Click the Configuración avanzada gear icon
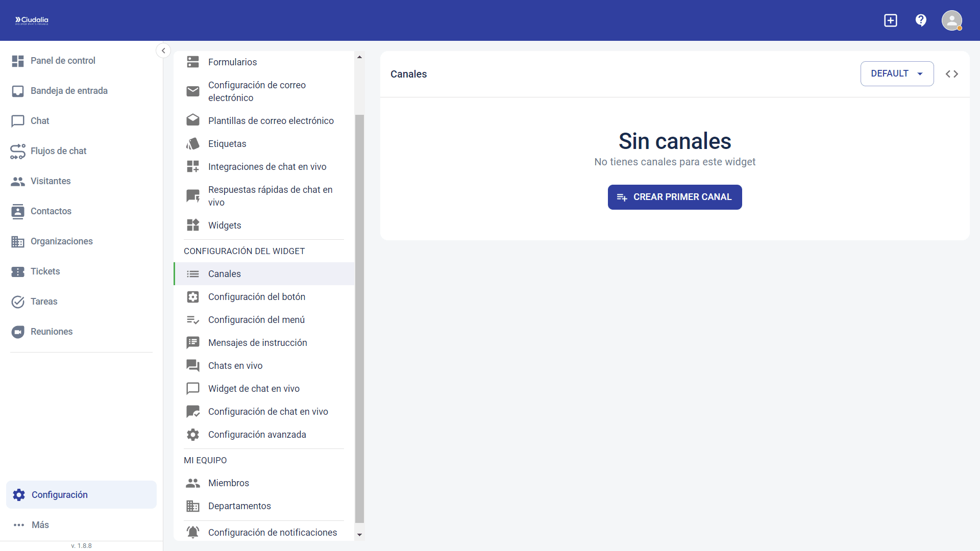This screenshot has height=551, width=980. [x=193, y=435]
